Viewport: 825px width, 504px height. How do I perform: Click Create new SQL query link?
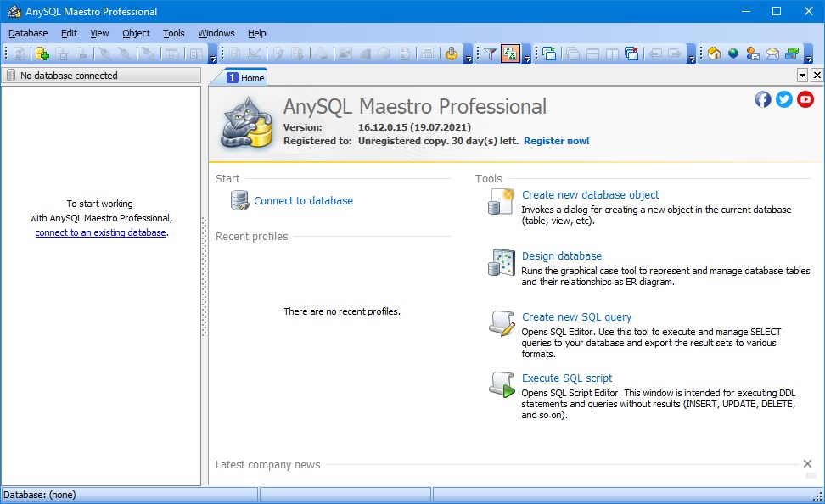coord(576,316)
